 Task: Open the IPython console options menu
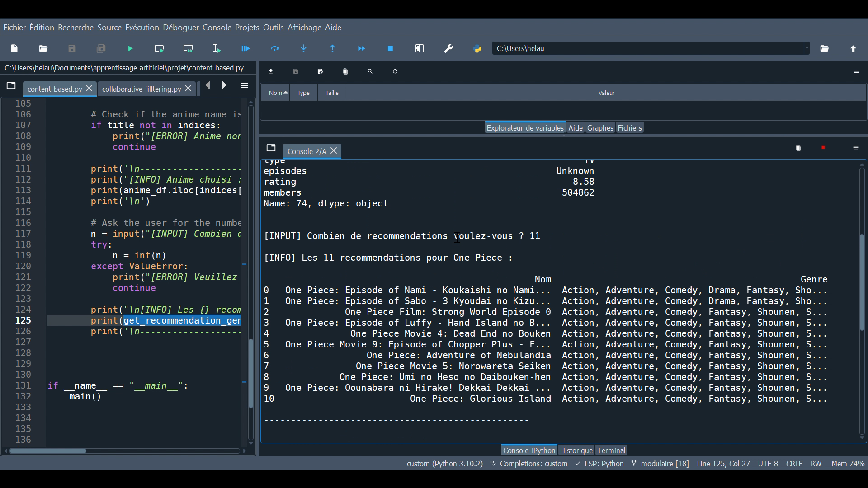pyautogui.click(x=856, y=148)
